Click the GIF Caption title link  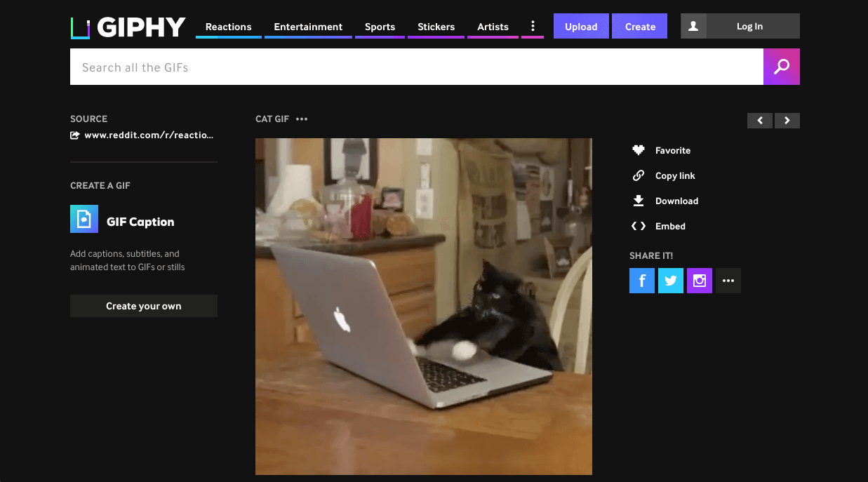click(140, 222)
